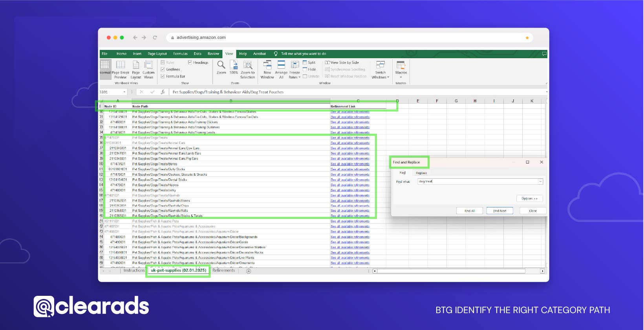Click Hide window button
This screenshot has height=330, width=644.
(309, 70)
